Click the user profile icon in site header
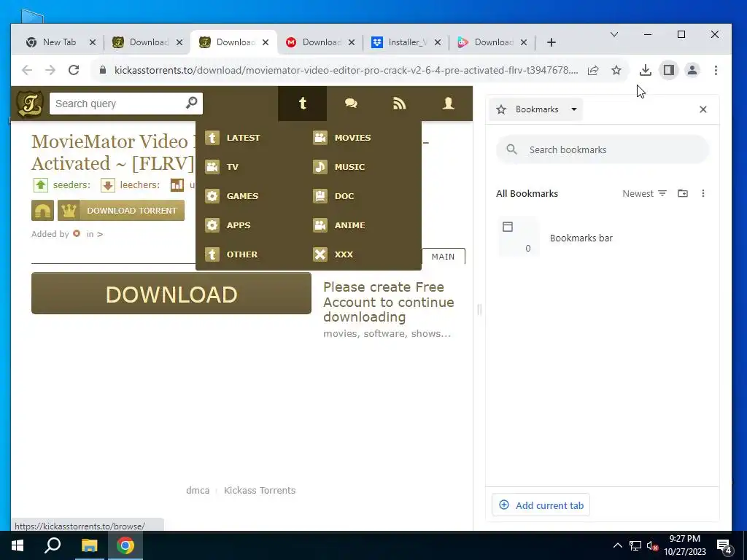This screenshot has width=747, height=560. click(449, 104)
